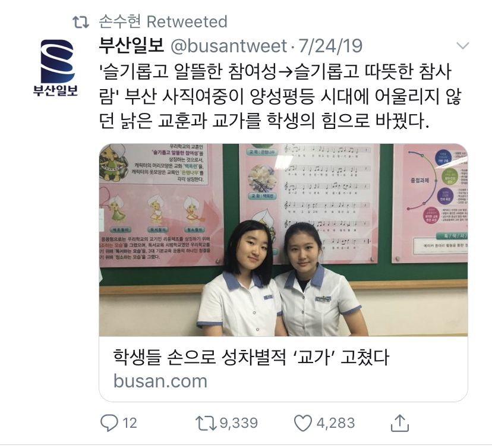Click the retweet count 9,339
Screen dimensions: 492x448
[238, 423]
